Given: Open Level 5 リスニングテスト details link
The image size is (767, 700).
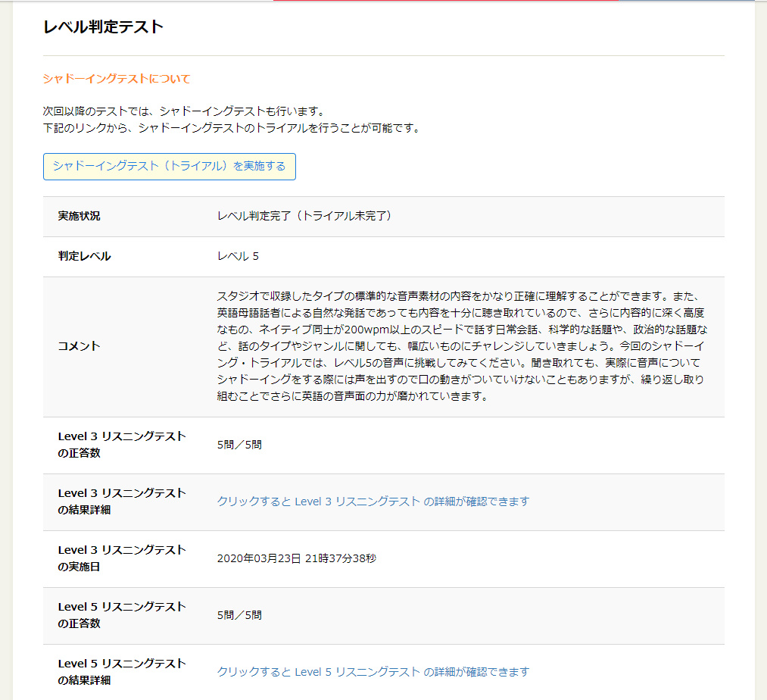Looking at the screenshot, I should coord(373,672).
